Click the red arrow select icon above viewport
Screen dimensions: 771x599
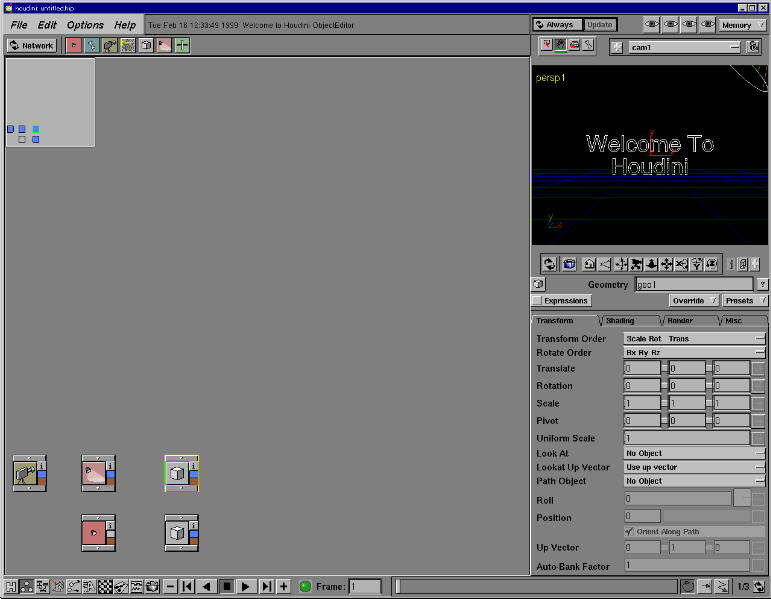(x=546, y=45)
